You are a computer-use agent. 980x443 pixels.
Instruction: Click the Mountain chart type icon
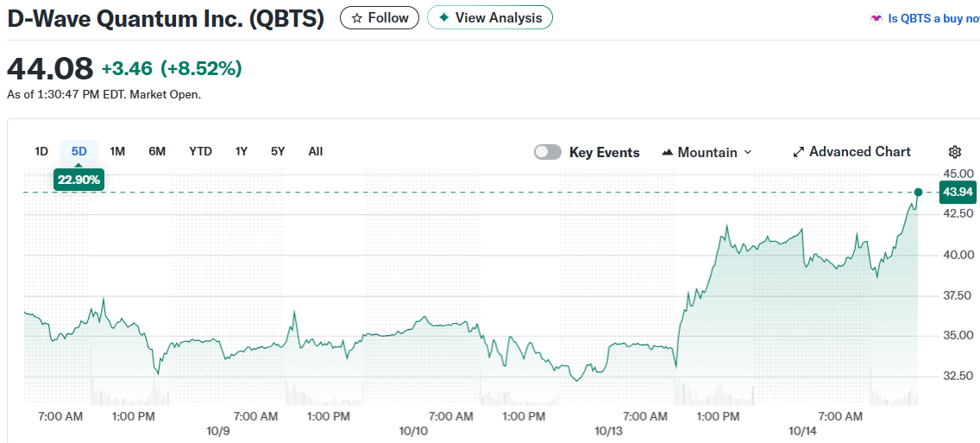click(x=667, y=152)
